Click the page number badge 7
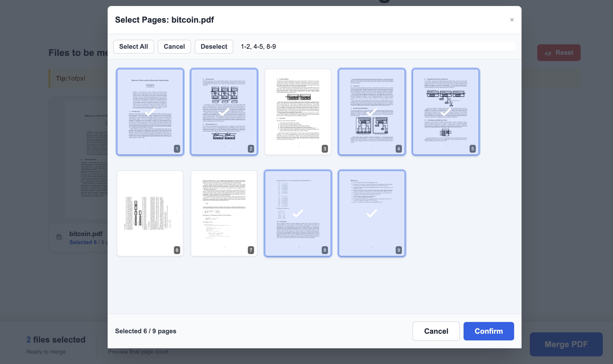Viewport: 613px width, 364px height. pyautogui.click(x=251, y=250)
